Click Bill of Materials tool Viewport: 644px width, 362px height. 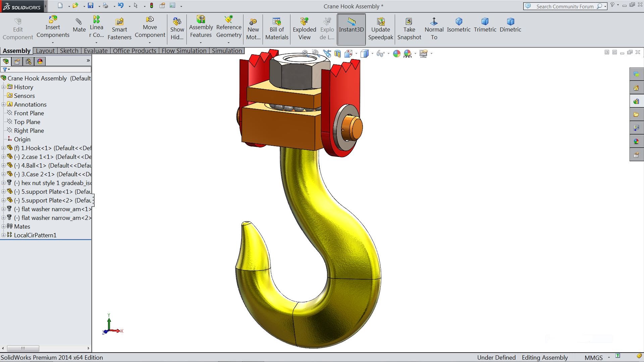tap(277, 29)
